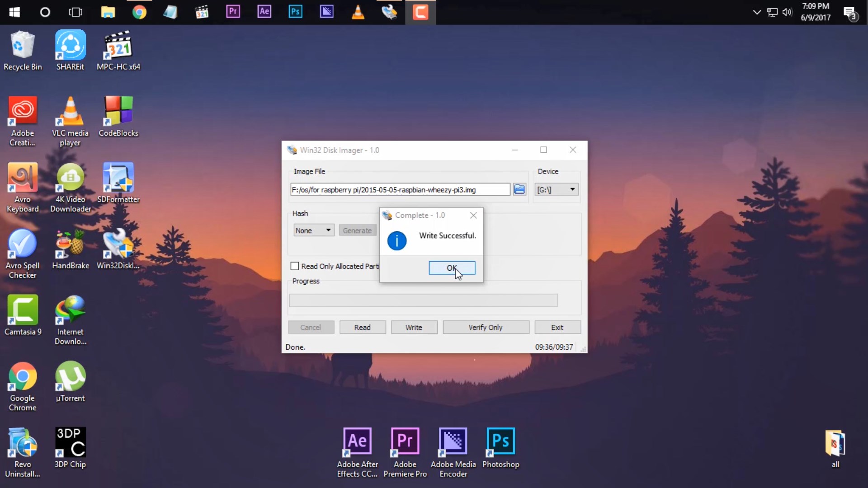Screen dimensions: 868x488
Task: Click the Cancel button
Action: [311, 327]
